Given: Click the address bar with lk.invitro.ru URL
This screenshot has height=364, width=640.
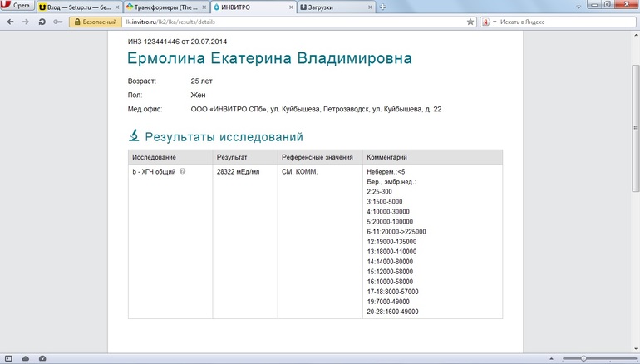Looking at the screenshot, I should [291, 22].
